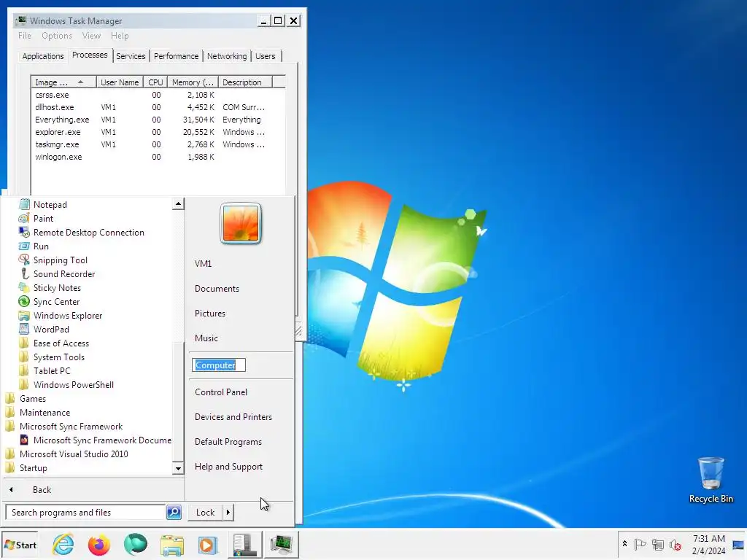
Task: Open the File menu in Task Manager
Action: coord(24,36)
